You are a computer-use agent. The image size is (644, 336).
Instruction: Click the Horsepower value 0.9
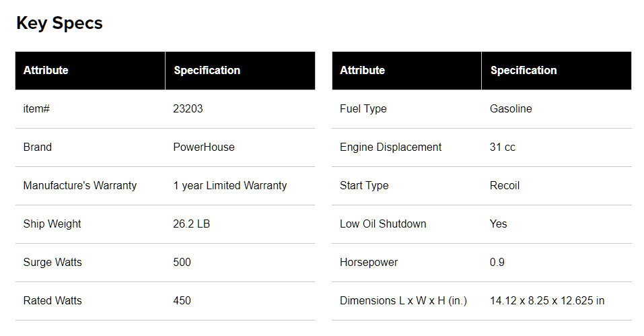tap(497, 262)
